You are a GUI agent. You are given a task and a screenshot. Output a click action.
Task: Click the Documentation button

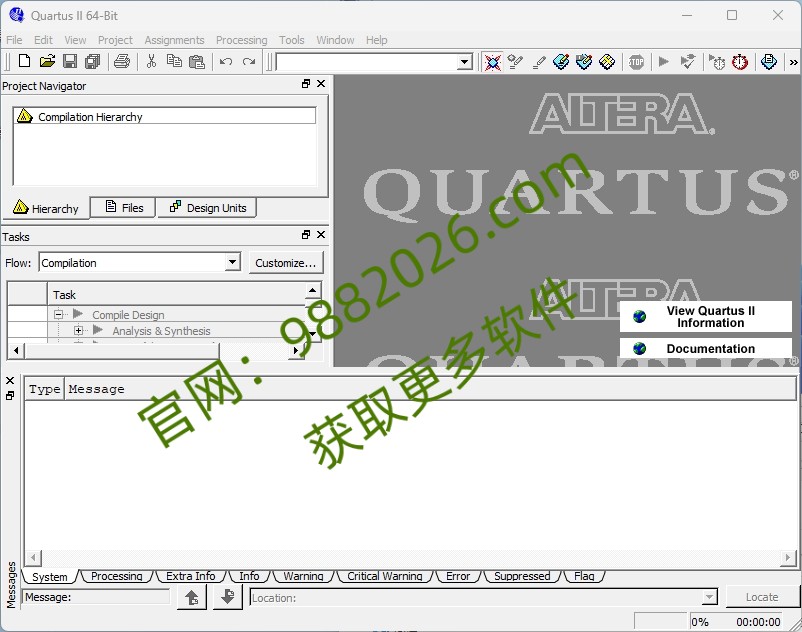(x=706, y=348)
